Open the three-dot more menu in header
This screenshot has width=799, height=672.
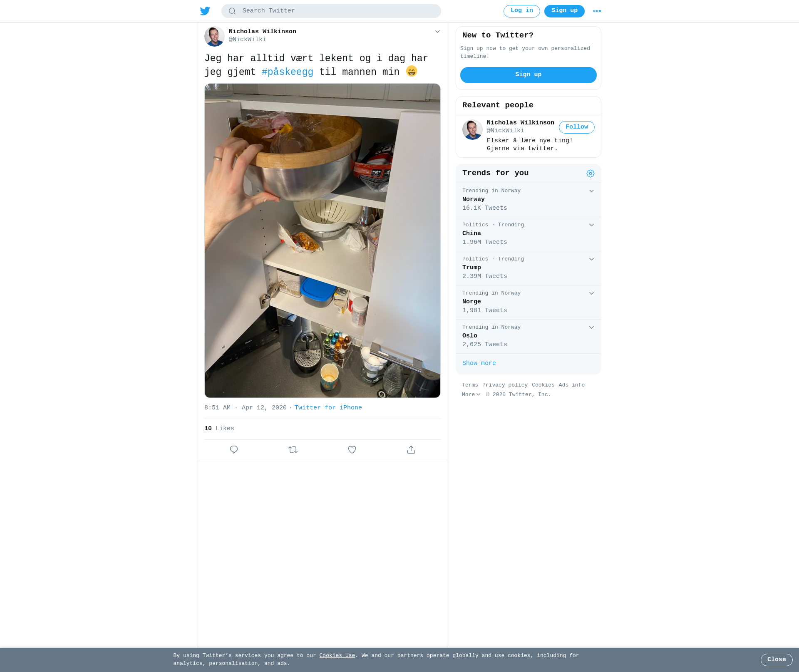pos(597,11)
